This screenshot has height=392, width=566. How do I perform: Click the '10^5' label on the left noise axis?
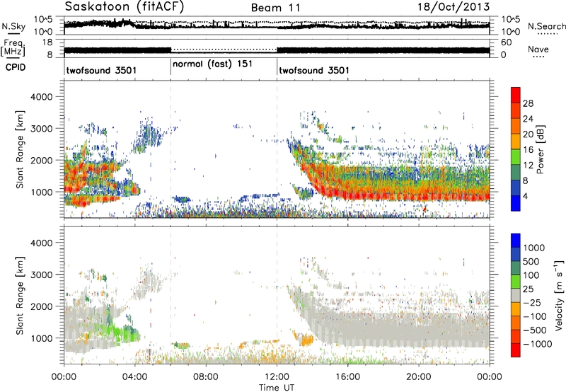click(x=43, y=19)
